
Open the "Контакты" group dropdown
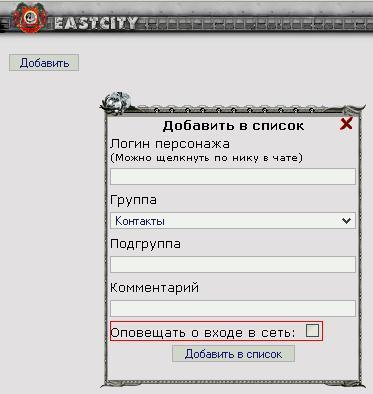pyautogui.click(x=233, y=221)
